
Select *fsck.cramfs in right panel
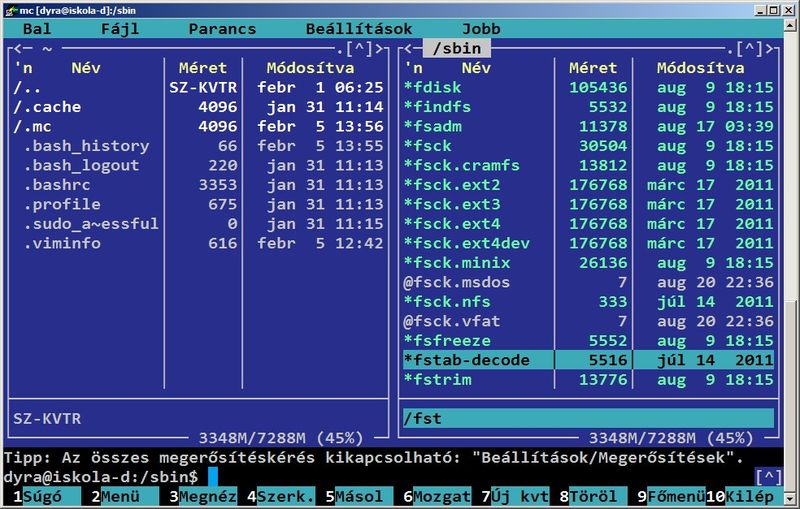588,165
